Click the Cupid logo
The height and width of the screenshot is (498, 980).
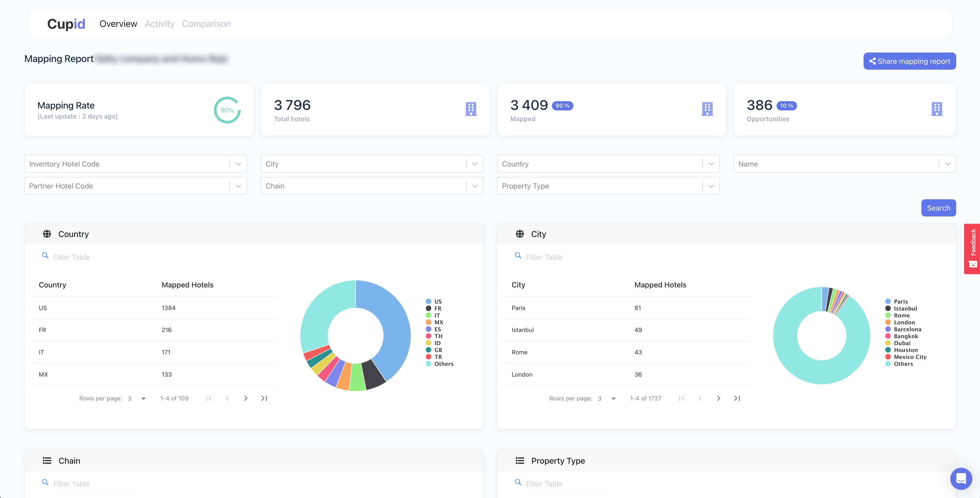pyautogui.click(x=66, y=24)
